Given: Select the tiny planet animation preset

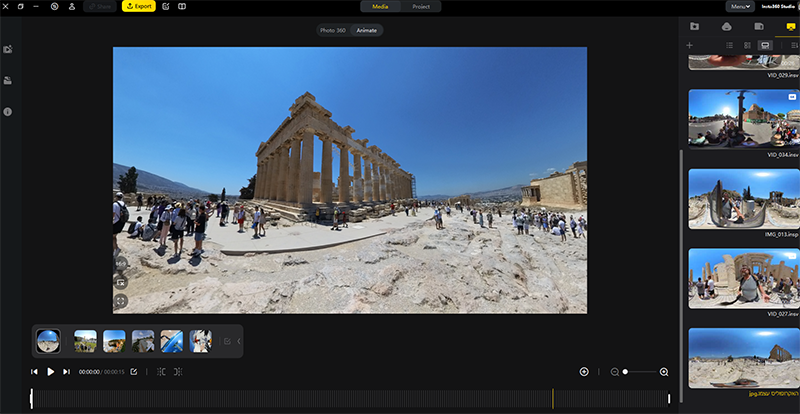Looking at the screenshot, I should pyautogui.click(x=48, y=341).
